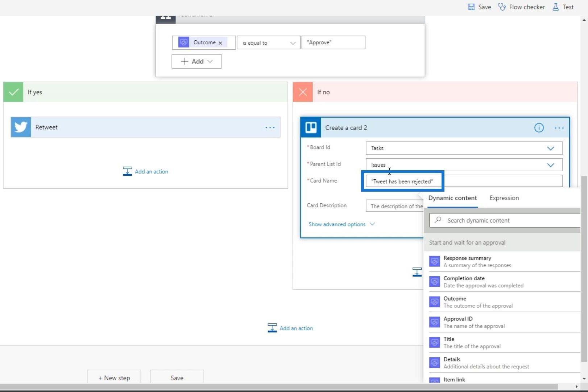Click the Response summary approval icon
Viewport: 588px width, 392px height.
[x=435, y=261]
